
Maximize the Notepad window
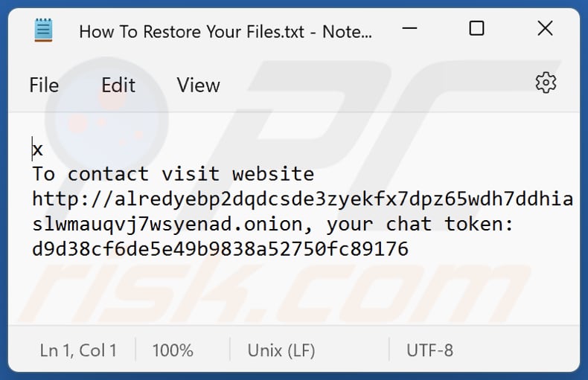point(476,30)
